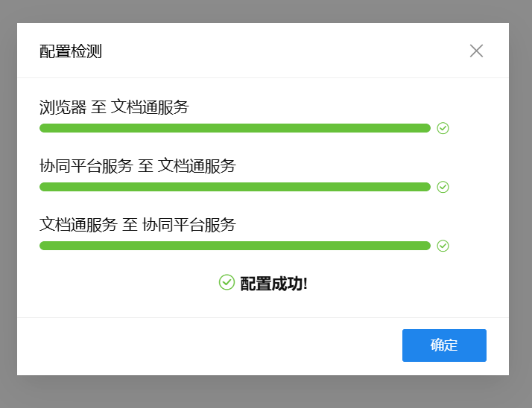Viewport: 532px width, 408px height.
Task: Click blank footer area left of 确定
Action: pyautogui.click(x=209, y=345)
